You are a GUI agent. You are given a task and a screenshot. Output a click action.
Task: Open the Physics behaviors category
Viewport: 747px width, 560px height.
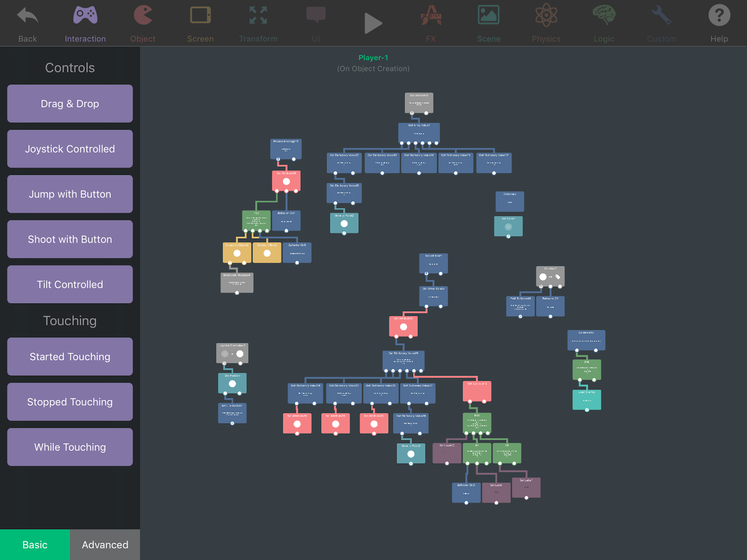[546, 23]
